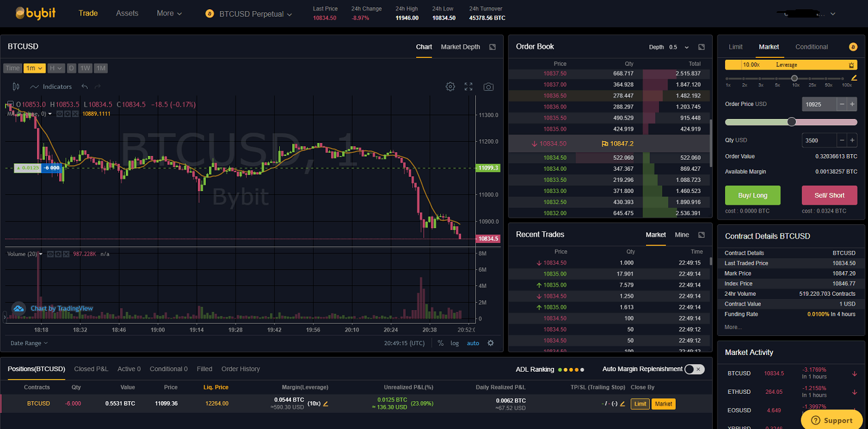Click the Bitcoin coin icon in order panel
This screenshot has width=868, height=429.
(x=853, y=47)
